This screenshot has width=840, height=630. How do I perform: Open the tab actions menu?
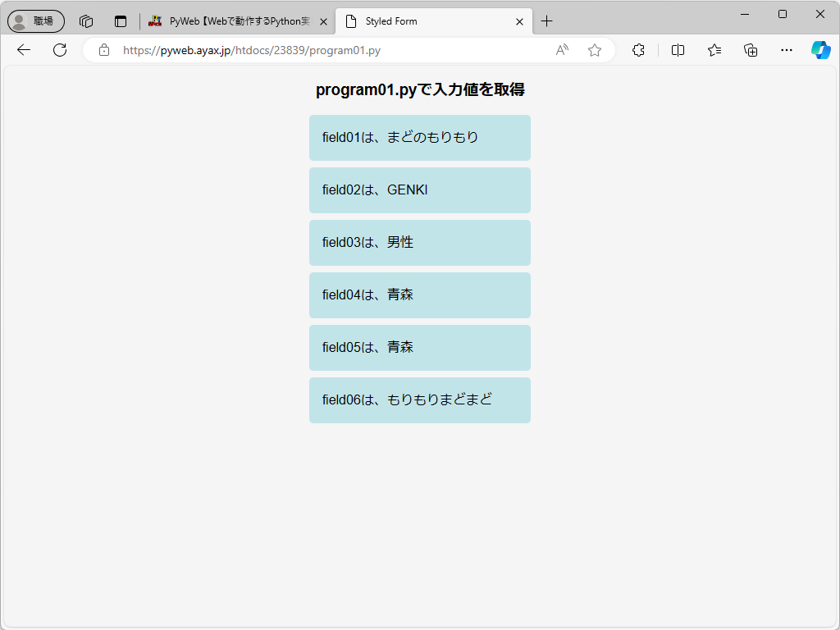point(121,21)
